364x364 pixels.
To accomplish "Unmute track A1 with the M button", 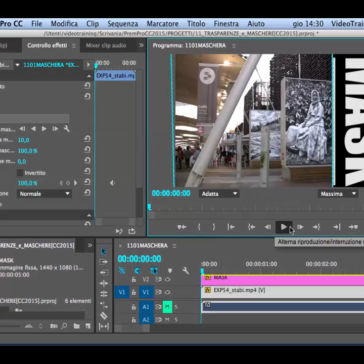I will click(167, 307).
